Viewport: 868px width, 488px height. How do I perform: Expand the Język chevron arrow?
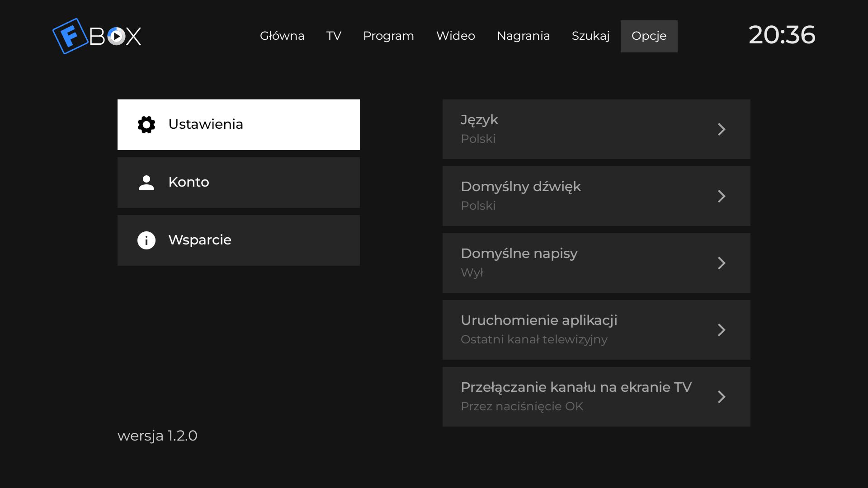click(x=722, y=129)
